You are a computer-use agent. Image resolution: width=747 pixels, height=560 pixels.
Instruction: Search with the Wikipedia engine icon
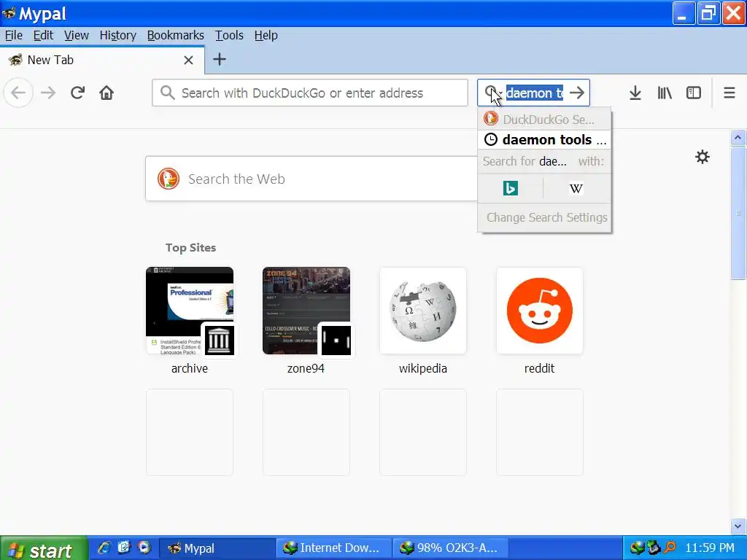point(576,189)
